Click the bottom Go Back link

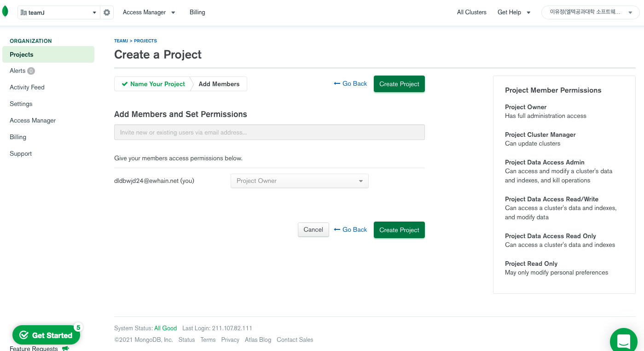[351, 230]
